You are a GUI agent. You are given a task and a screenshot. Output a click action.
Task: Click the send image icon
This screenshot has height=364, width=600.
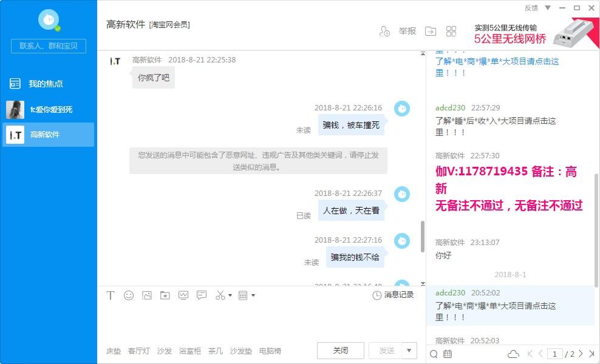pos(147,295)
